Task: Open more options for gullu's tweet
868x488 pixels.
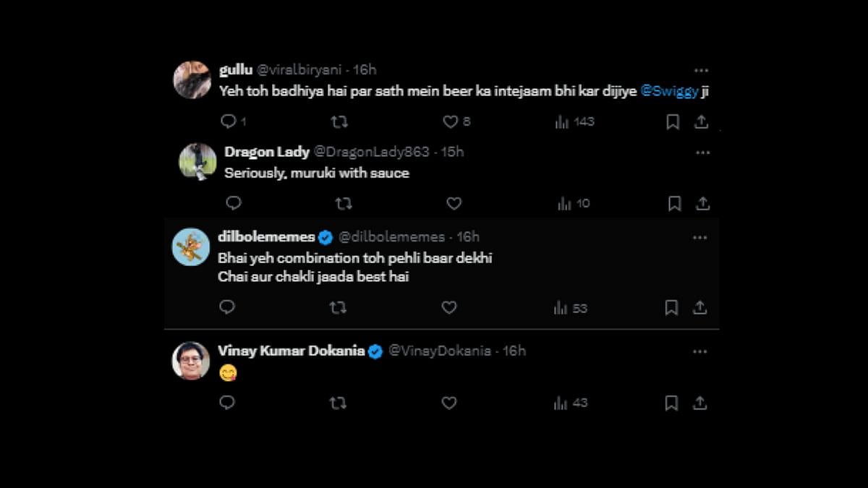Action: point(701,70)
